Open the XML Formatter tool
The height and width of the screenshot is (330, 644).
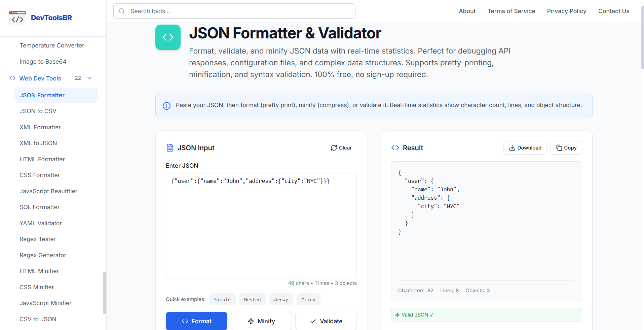pyautogui.click(x=40, y=127)
